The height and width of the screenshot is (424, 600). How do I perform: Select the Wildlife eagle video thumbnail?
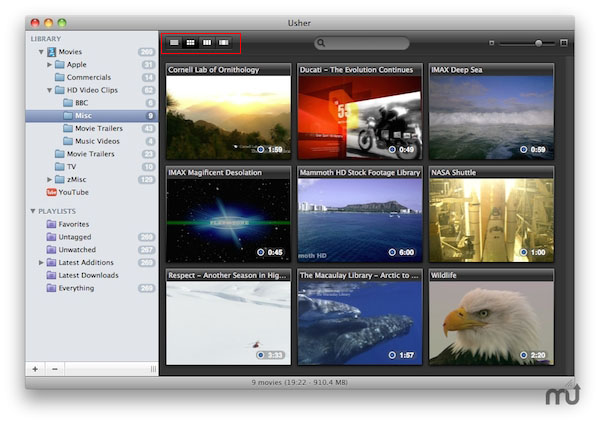(491, 321)
